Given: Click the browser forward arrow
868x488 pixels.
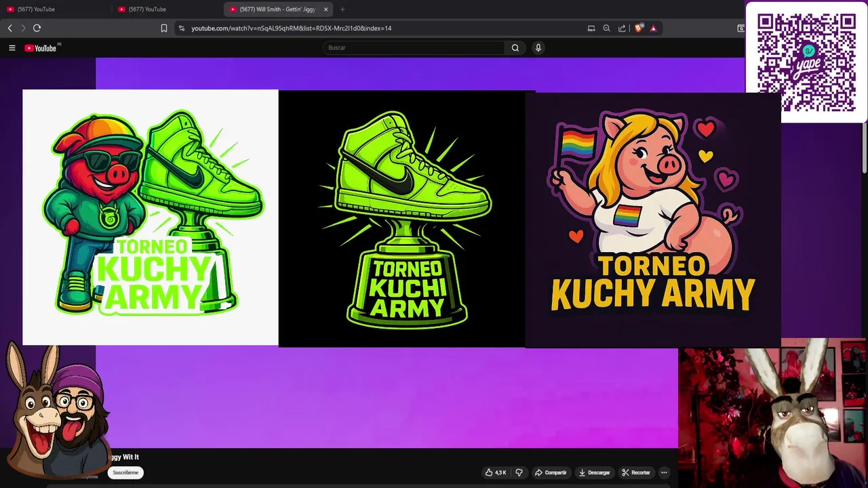Looking at the screenshot, I should click(x=23, y=28).
